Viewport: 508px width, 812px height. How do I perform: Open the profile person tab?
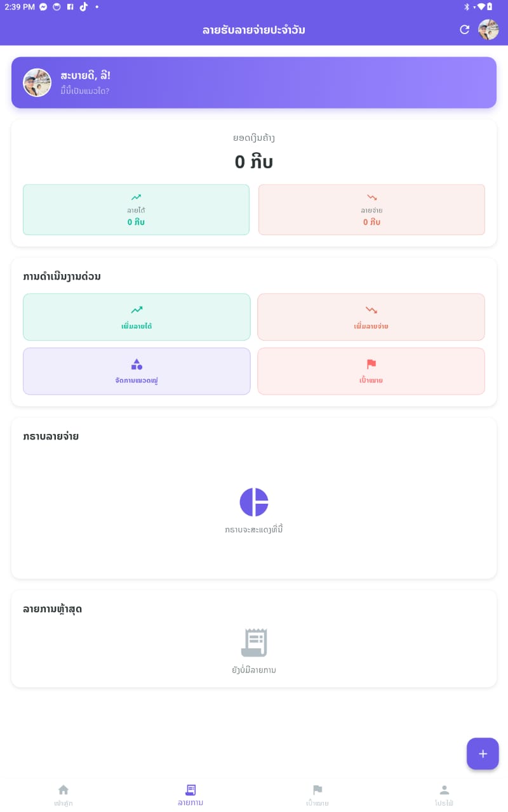[x=444, y=794]
